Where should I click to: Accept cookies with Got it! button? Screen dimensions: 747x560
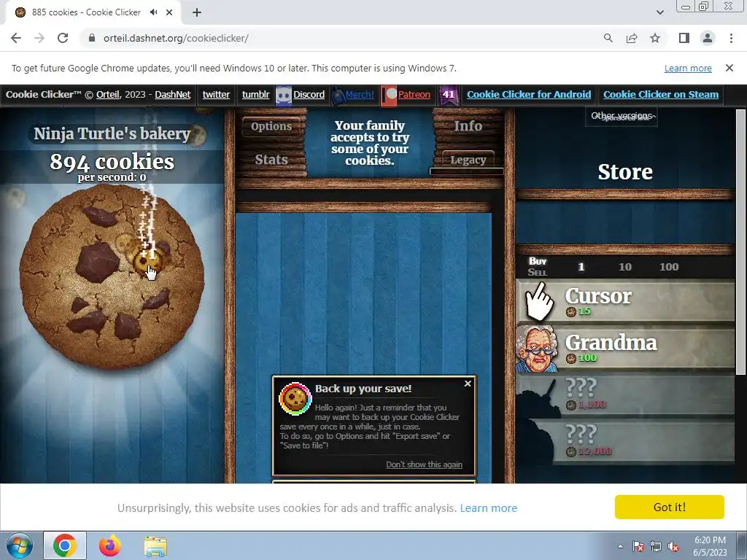(x=670, y=507)
